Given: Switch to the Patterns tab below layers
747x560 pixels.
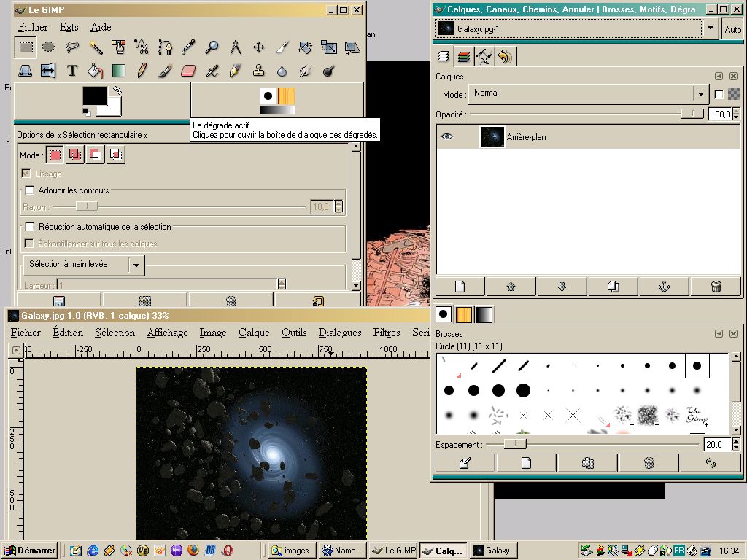Looking at the screenshot, I should [464, 314].
